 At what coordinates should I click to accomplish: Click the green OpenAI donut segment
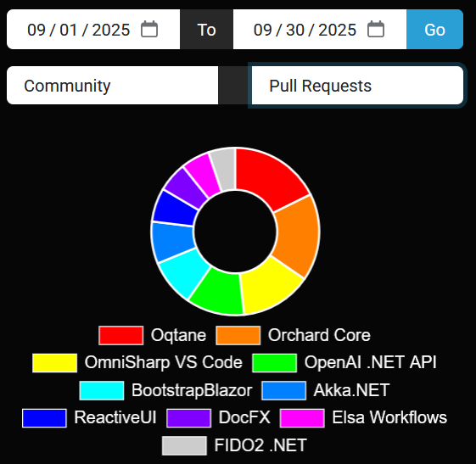click(219, 293)
